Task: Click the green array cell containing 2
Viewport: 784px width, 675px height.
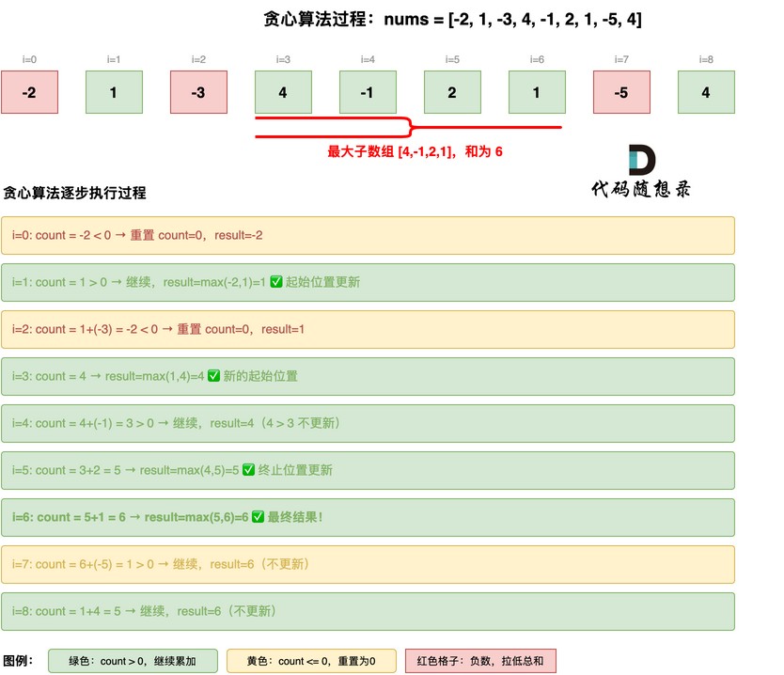Action: (x=452, y=93)
